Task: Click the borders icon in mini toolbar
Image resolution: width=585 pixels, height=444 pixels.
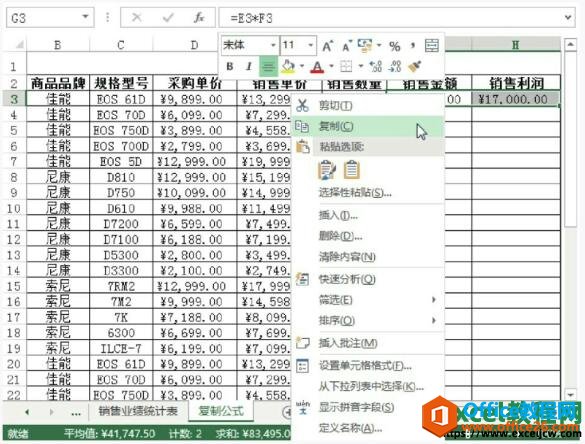Action: tap(346, 66)
